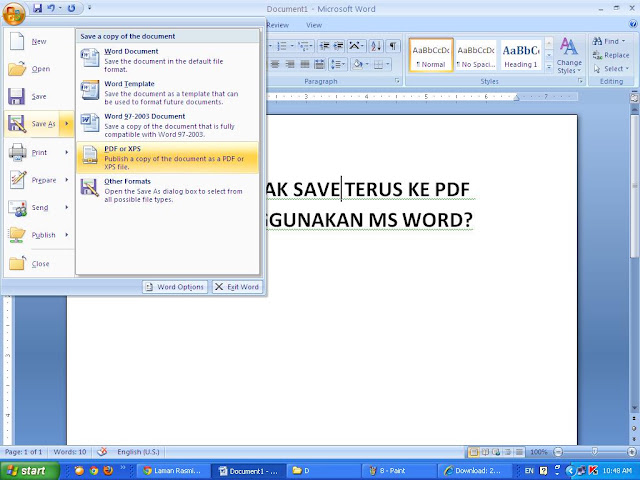This screenshot has height=480, width=640.
Task: Click Save icon in Quick Access Toolbar
Action: [38, 8]
